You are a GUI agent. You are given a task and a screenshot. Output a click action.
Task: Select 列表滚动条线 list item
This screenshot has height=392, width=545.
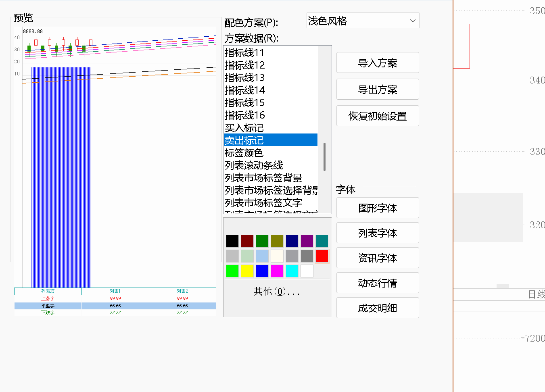click(x=254, y=165)
